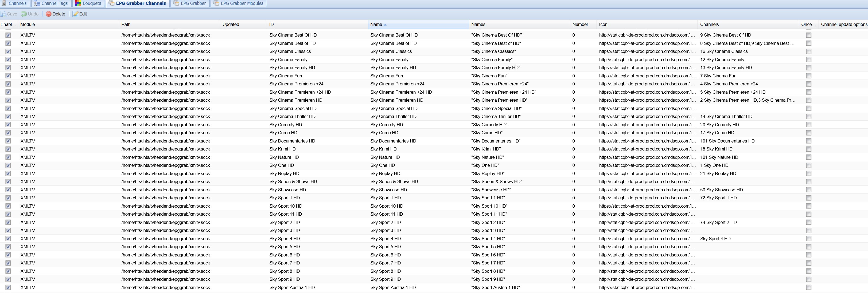Select the EPG Grabber Channels tab
This screenshot has width=868, height=293.
pos(137,3)
